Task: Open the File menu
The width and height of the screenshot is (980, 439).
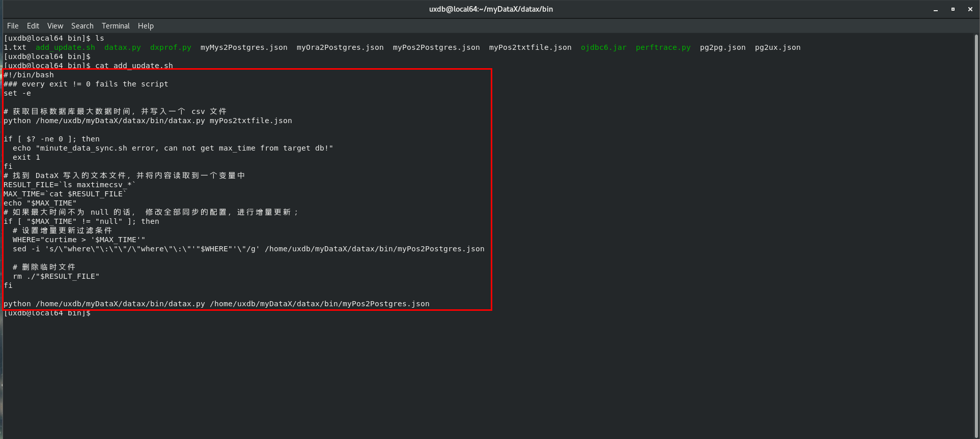Action: (13, 26)
